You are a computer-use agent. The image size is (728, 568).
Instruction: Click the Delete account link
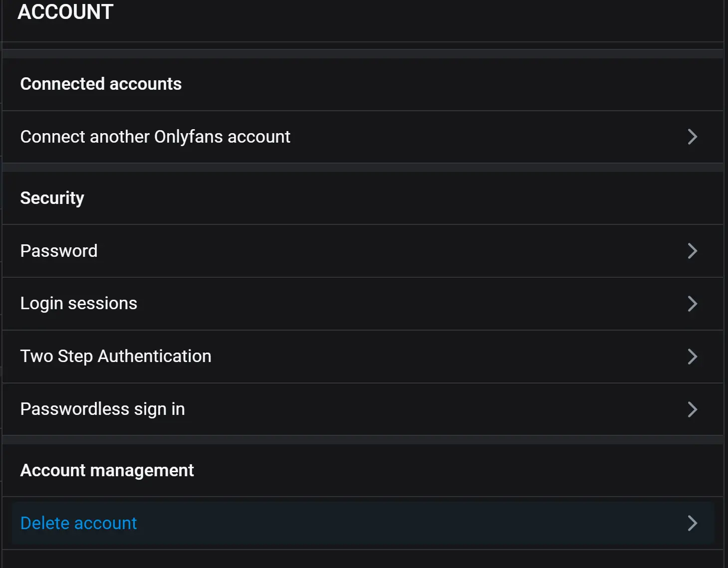[x=79, y=523]
